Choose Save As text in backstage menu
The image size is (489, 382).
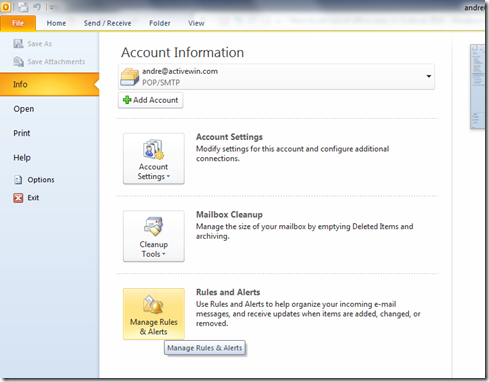tap(40, 44)
